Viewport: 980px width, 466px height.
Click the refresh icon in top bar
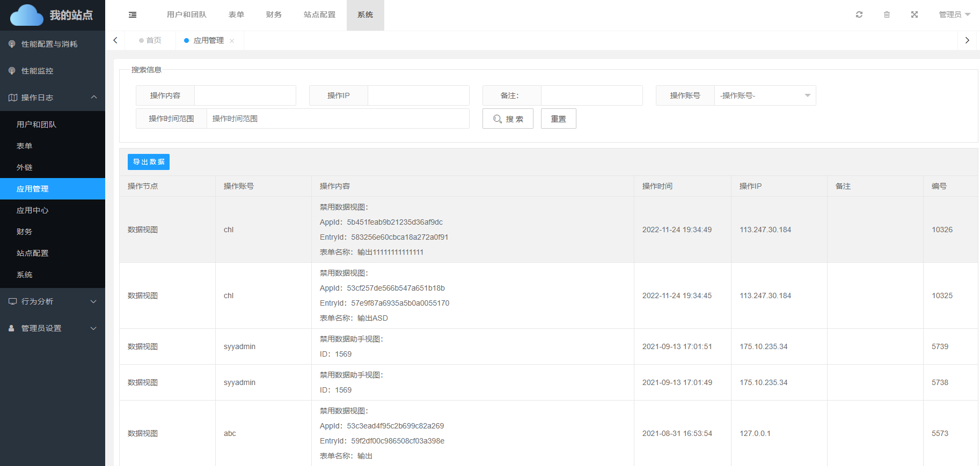click(859, 15)
